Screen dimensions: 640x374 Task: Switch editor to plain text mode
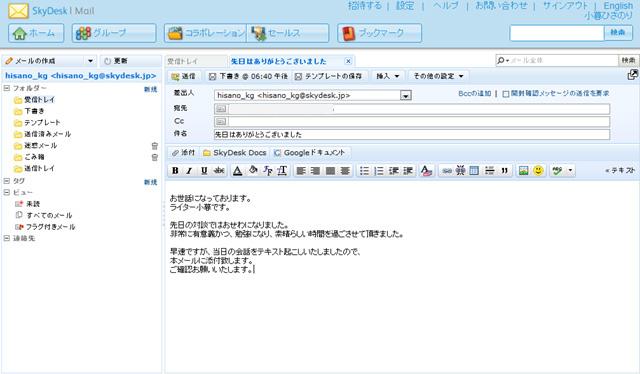point(620,171)
